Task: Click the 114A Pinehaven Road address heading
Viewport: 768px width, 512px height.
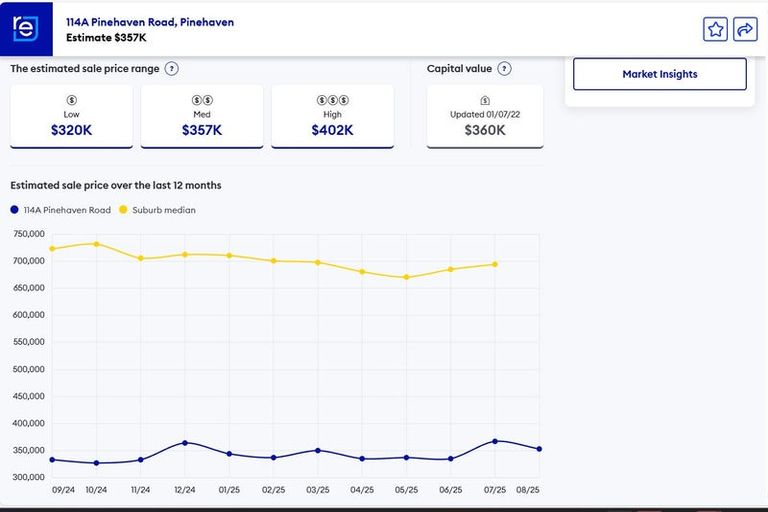Action: (150, 21)
